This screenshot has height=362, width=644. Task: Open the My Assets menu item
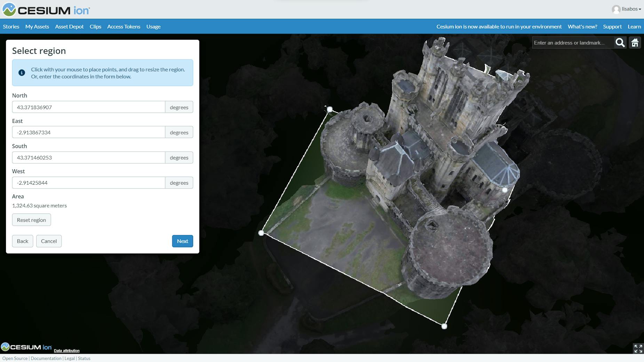pyautogui.click(x=37, y=26)
